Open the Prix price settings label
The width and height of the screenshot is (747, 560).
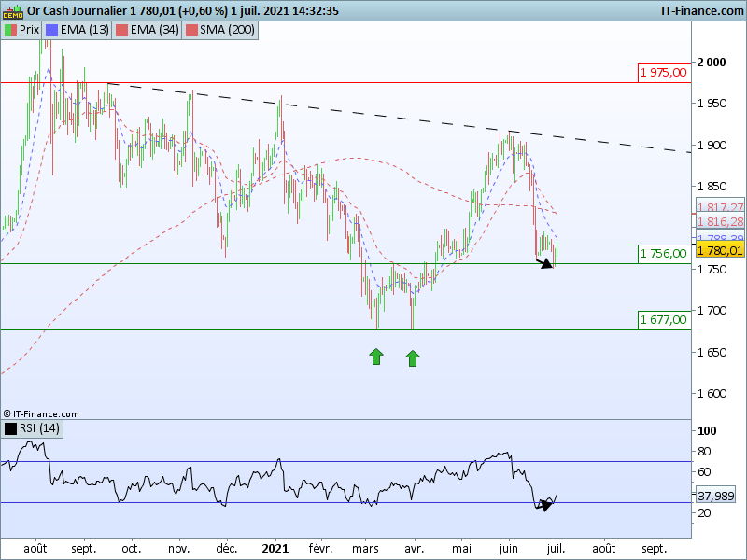29,30
